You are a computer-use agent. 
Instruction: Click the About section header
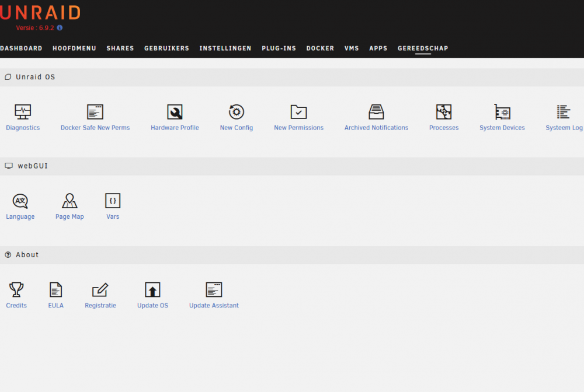[292, 255]
